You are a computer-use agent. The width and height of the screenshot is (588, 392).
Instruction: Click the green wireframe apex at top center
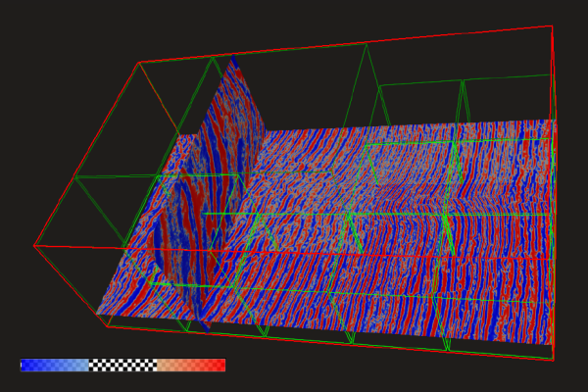(x=367, y=44)
